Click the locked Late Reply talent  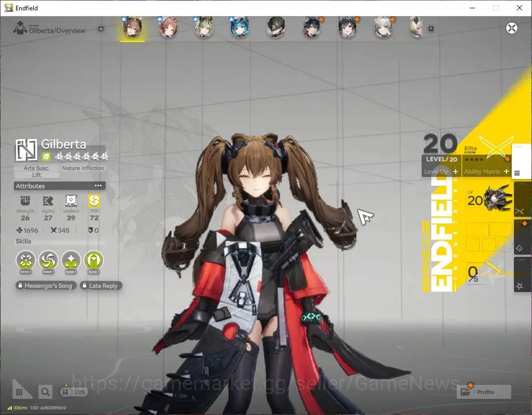pos(101,286)
